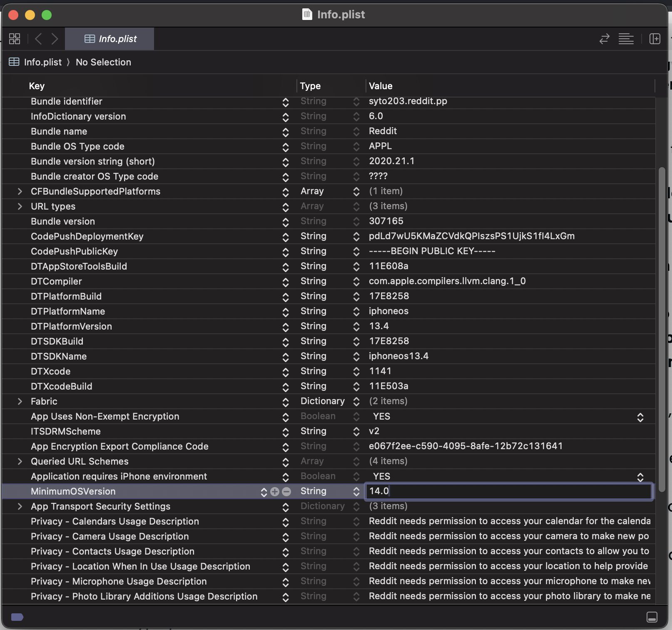Click the swap arrows icon in toolbar
672x630 pixels.
click(604, 39)
